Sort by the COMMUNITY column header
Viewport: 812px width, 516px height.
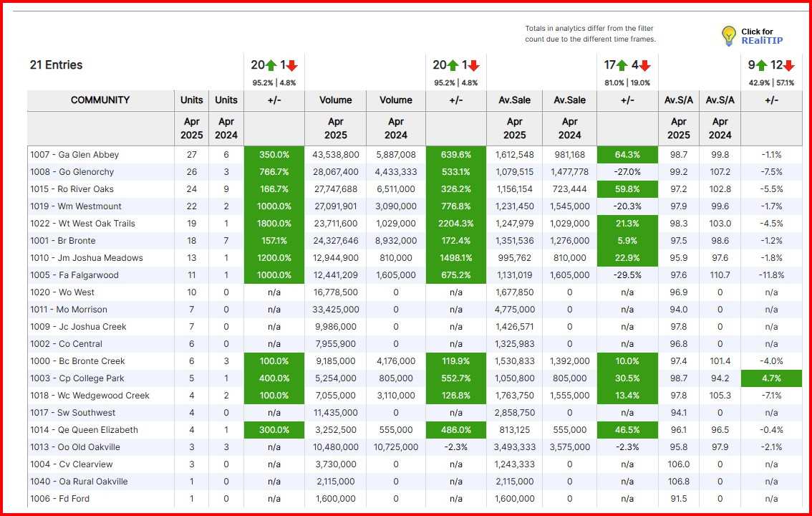tap(100, 100)
